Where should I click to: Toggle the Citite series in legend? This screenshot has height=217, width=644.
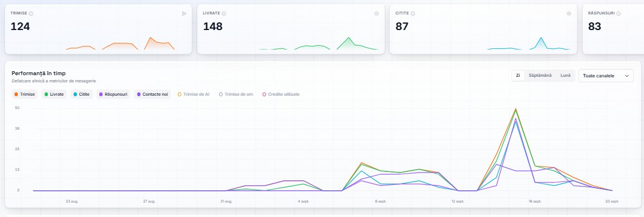coord(81,95)
